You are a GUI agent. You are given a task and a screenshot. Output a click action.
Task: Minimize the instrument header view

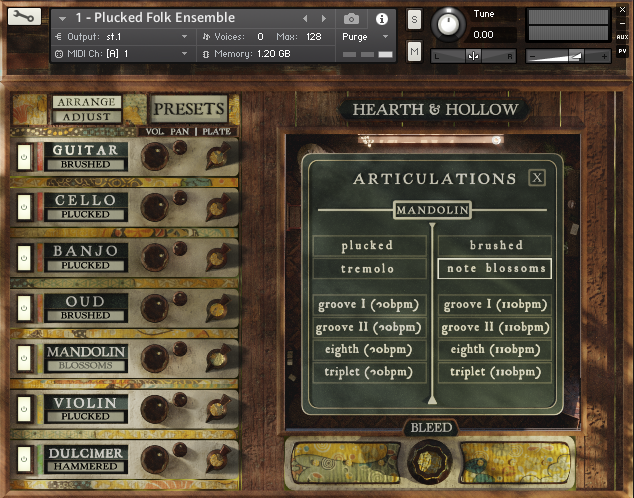(x=622, y=23)
